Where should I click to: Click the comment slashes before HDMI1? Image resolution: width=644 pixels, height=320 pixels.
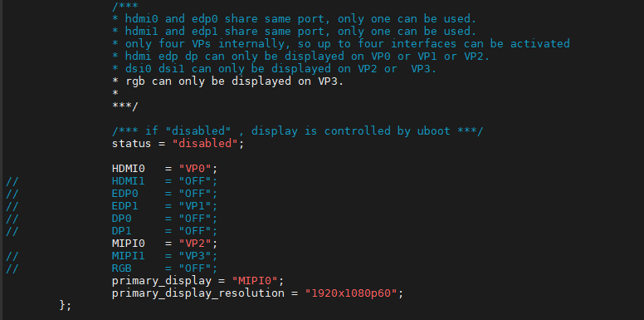coord(12,181)
